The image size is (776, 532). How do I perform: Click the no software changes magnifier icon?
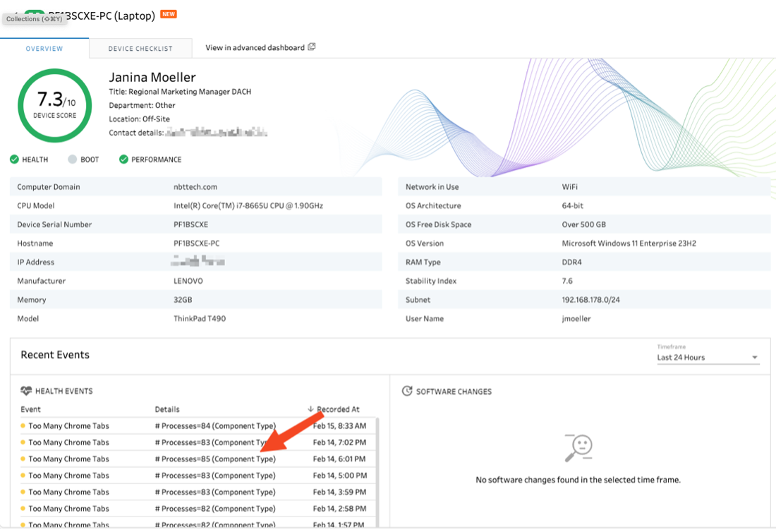coord(578,448)
